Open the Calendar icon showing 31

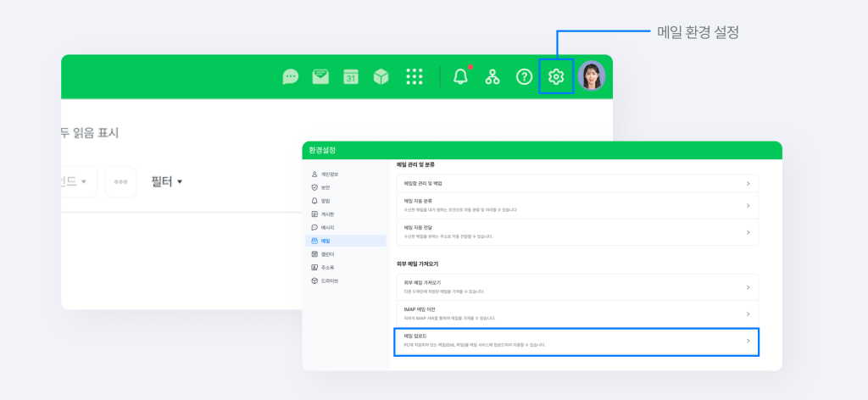351,76
